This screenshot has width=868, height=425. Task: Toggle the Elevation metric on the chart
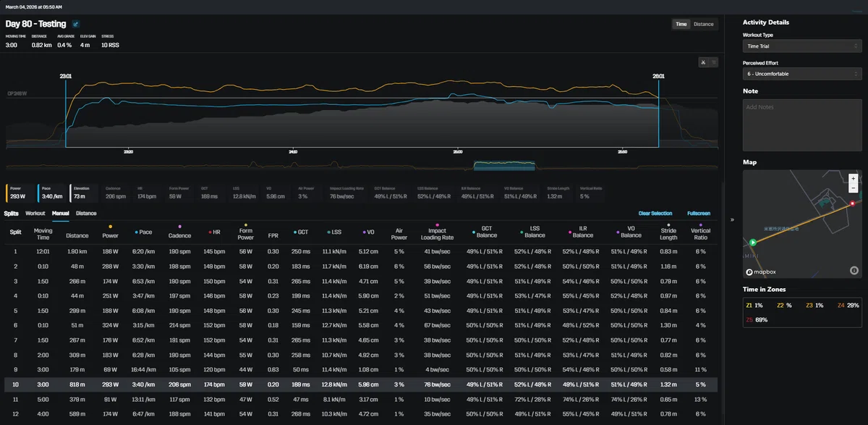coord(81,192)
